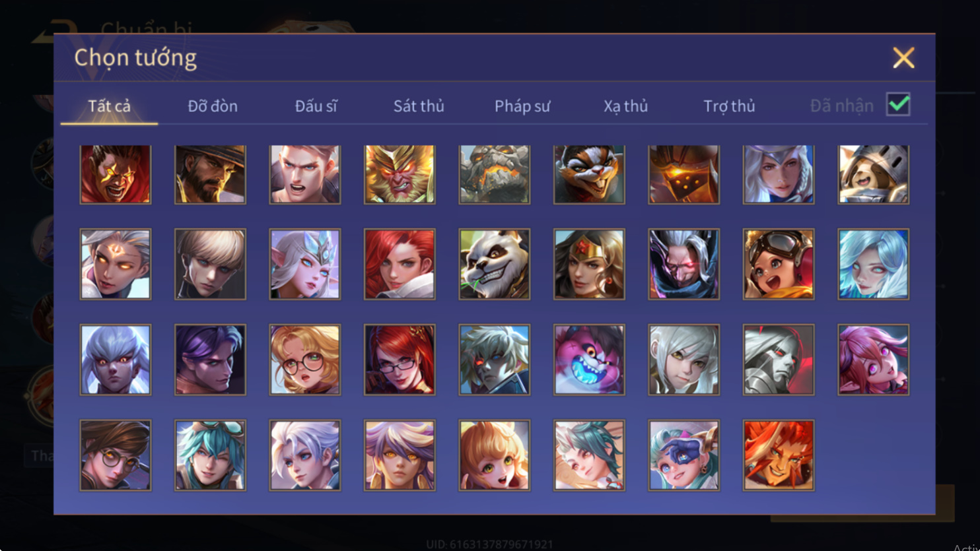
Task: Open the Sát thủ tab
Action: click(419, 106)
